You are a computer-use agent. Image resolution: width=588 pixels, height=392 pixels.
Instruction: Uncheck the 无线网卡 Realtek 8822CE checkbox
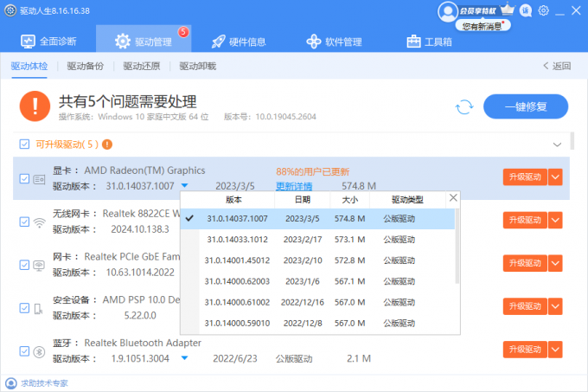coord(24,222)
